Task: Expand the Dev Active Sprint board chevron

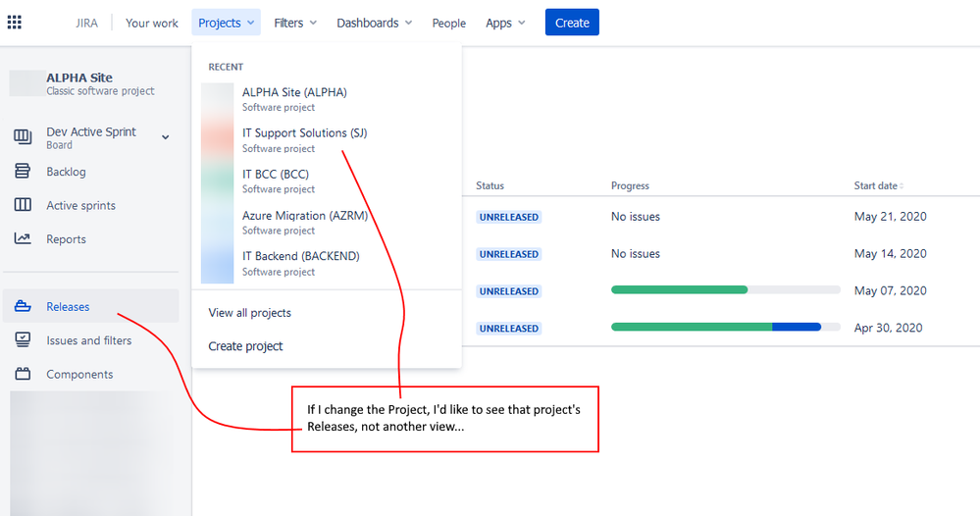Action: pos(166,136)
